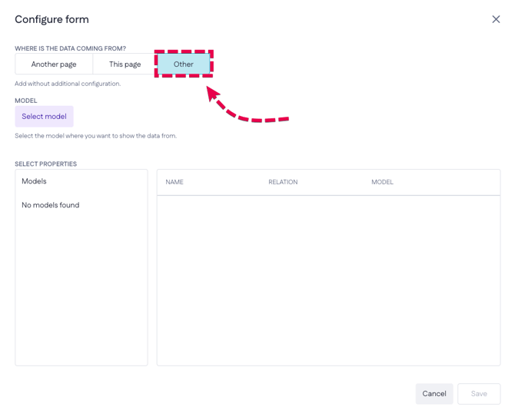Save the form configuration

[479, 394]
